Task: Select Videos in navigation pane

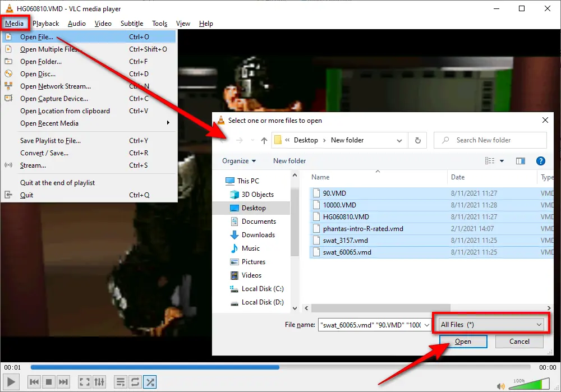Action: tap(251, 275)
